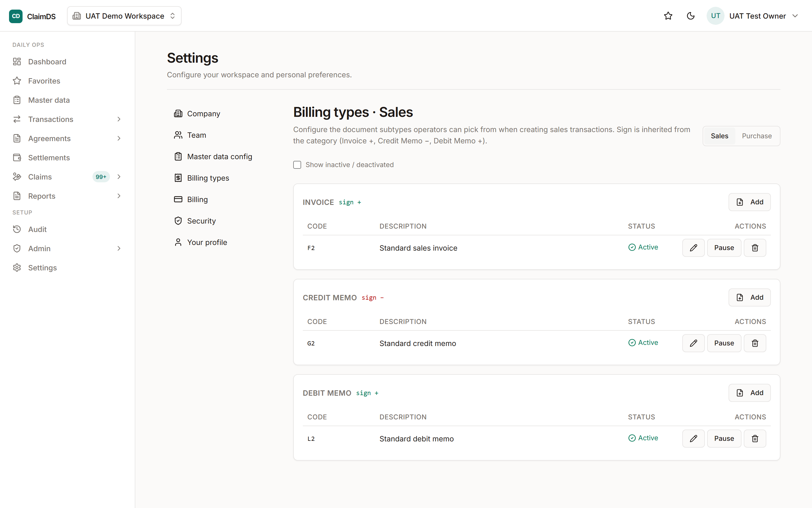812x508 pixels.
Task: Open Settlements in sidebar
Action: [67, 157]
